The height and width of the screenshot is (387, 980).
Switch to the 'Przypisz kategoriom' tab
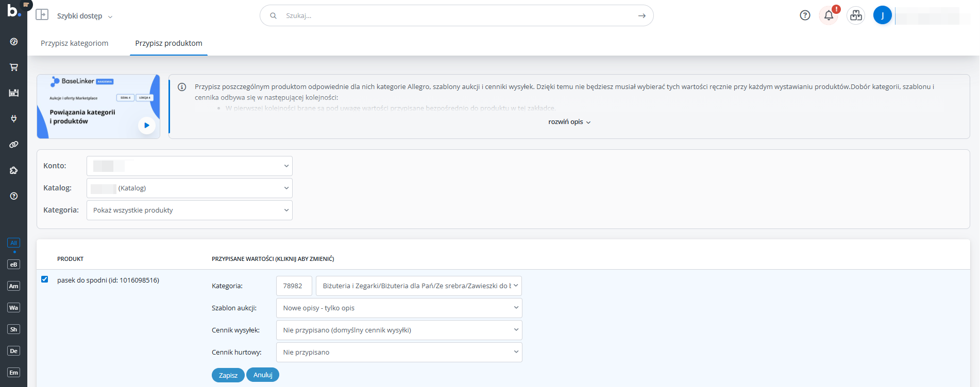point(75,43)
